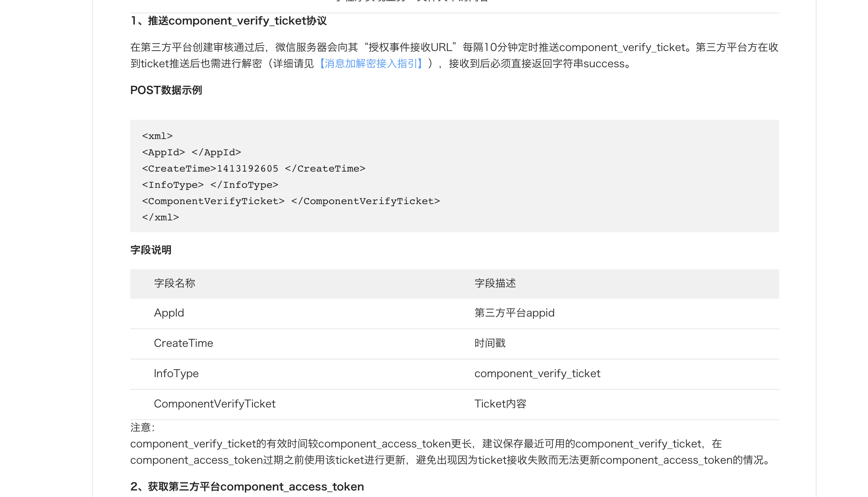The height and width of the screenshot is (497, 868).
Task: Click the InfoType line in code block
Action: 210,185
